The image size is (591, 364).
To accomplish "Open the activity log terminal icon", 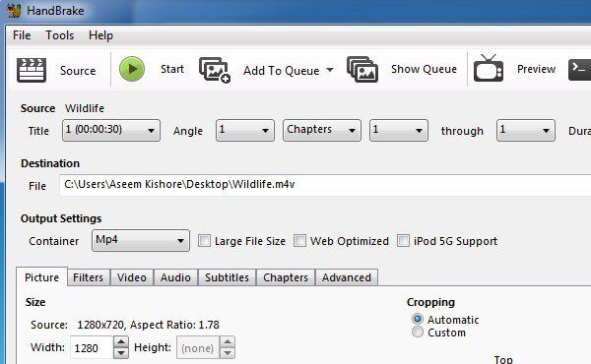I will (x=579, y=70).
